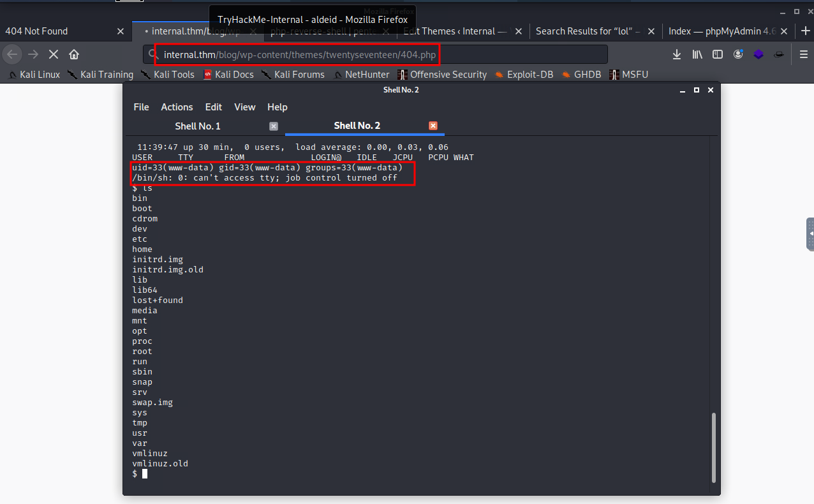
Task: Click 'initrd.img.old' in the ls output
Action: pyautogui.click(x=168, y=269)
